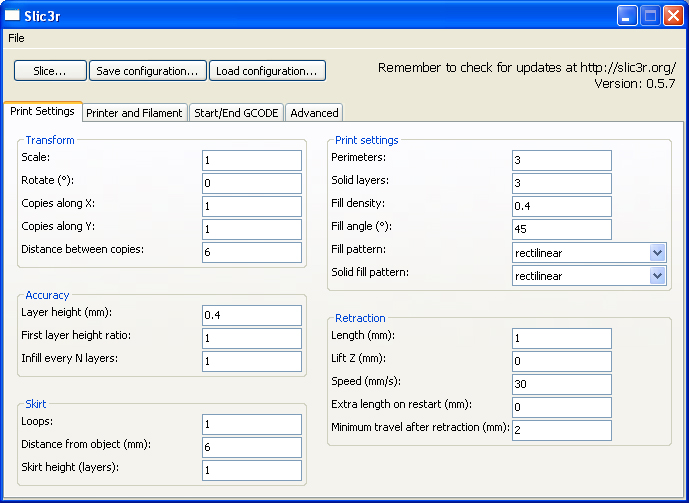The width and height of the screenshot is (689, 503).
Task: Click the Slic3r title bar app icon
Action: 13,15
